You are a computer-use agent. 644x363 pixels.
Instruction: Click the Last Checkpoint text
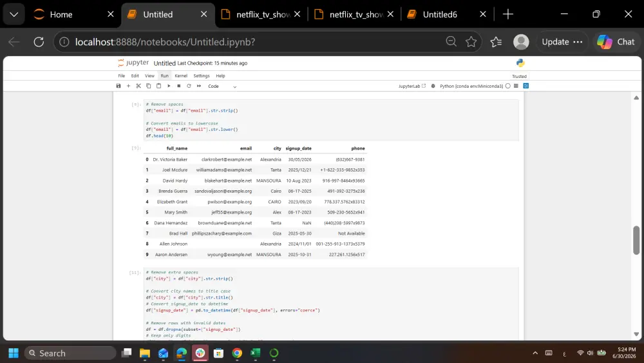[x=213, y=63]
